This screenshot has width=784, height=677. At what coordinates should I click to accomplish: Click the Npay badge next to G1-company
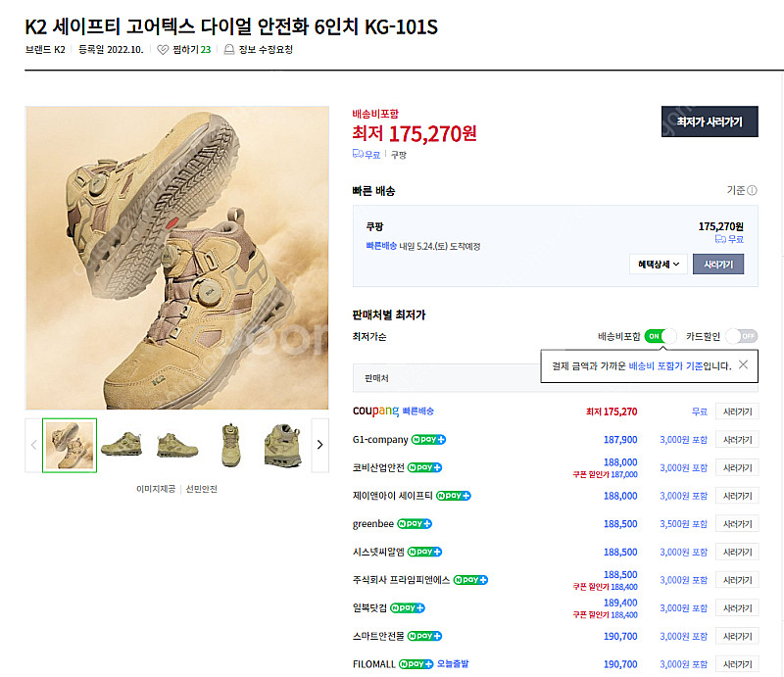(x=428, y=440)
